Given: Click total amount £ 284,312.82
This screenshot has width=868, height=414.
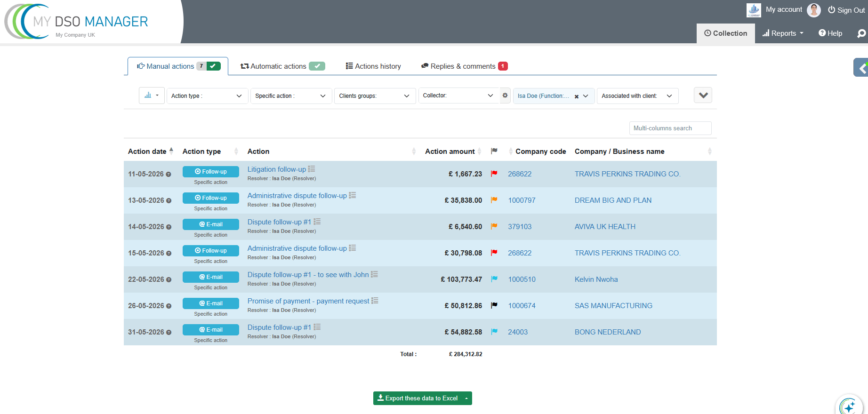Looking at the screenshot, I should 466,354.
